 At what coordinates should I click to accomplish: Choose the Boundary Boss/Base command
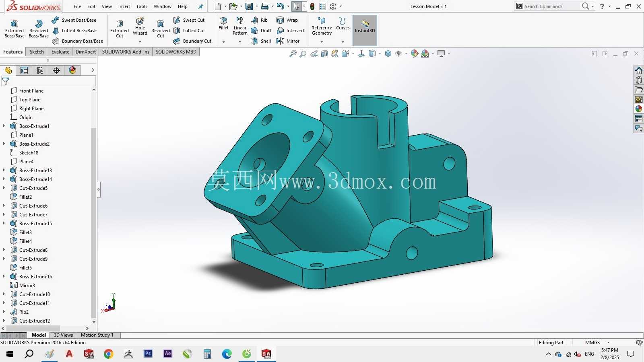(x=78, y=41)
